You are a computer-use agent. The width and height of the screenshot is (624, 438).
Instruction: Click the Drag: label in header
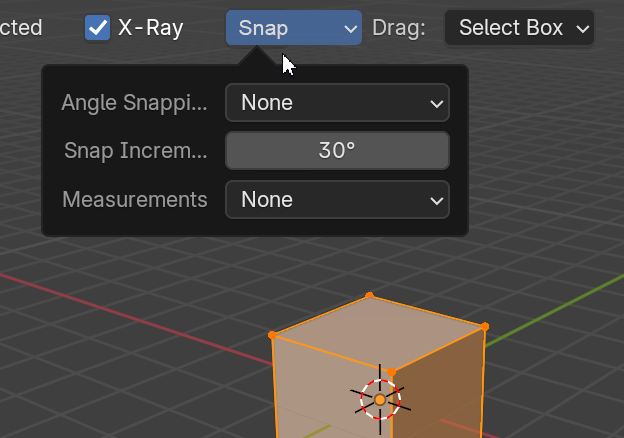click(x=399, y=28)
